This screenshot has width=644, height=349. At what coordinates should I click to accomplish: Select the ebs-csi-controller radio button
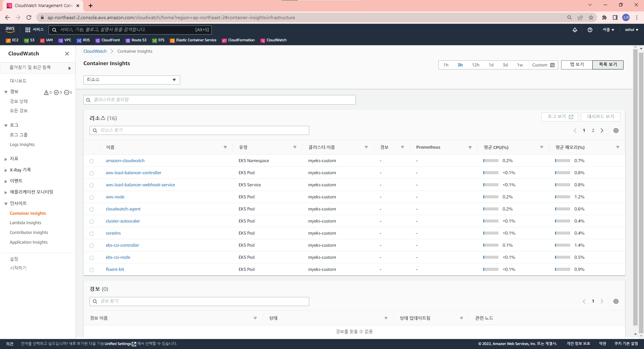[x=92, y=246]
